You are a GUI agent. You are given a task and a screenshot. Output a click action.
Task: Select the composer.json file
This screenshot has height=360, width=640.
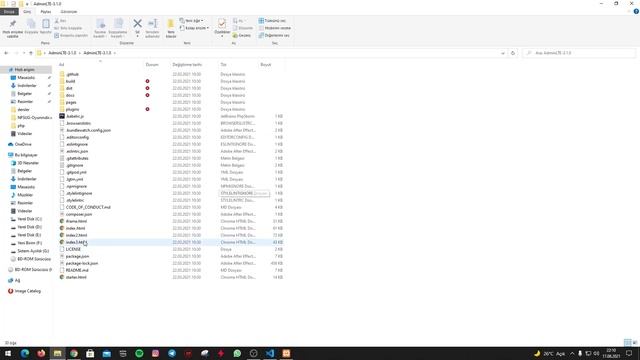click(79, 214)
